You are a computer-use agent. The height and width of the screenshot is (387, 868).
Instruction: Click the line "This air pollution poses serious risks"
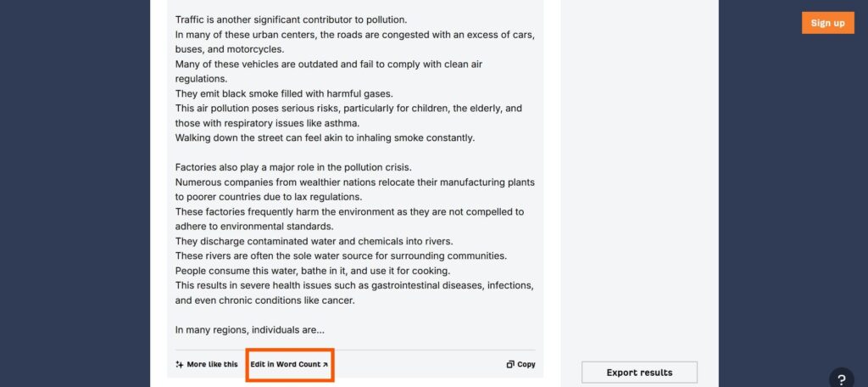point(348,109)
